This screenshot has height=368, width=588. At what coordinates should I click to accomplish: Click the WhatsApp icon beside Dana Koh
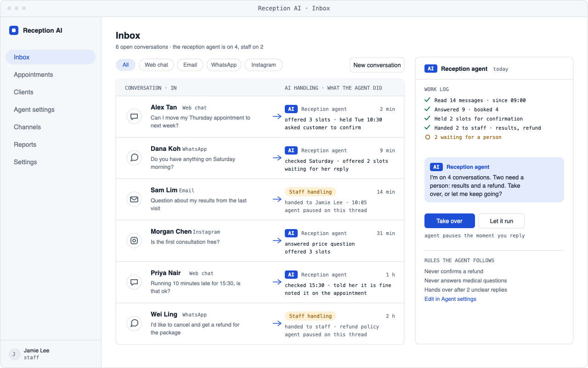pos(134,158)
